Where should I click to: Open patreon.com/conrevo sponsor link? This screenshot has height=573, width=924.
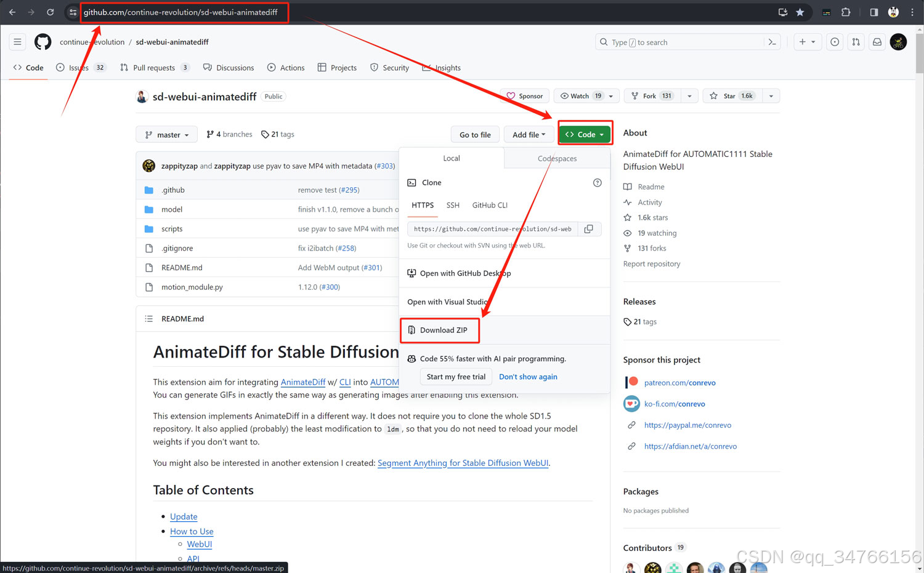679,383
